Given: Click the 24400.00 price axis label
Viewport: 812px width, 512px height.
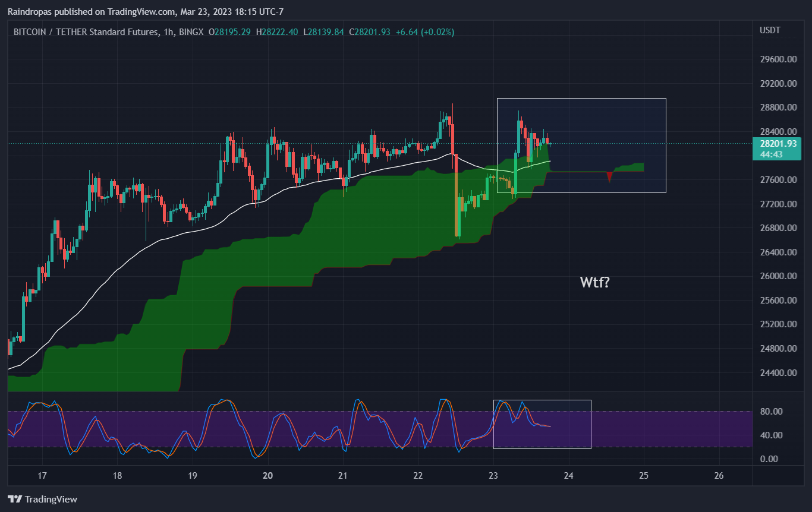Looking at the screenshot, I should click(778, 373).
